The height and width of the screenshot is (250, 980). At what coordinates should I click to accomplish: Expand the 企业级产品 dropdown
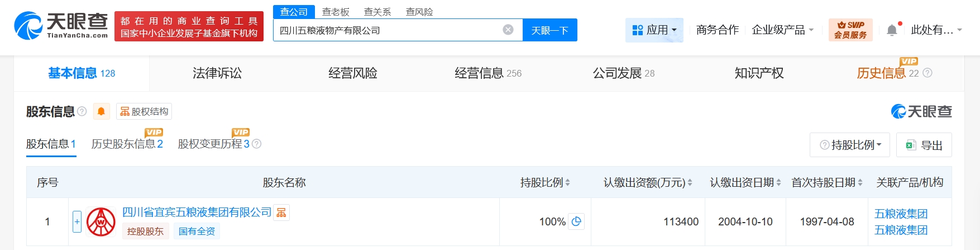(782, 30)
